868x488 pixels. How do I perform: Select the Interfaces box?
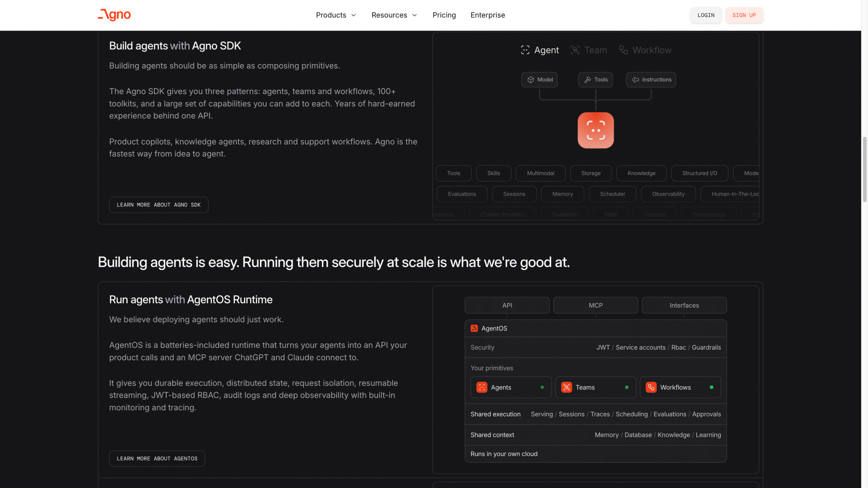(x=684, y=305)
